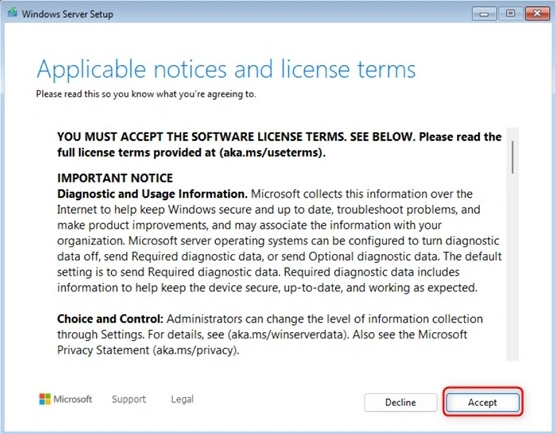This screenshot has width=555, height=434.
Task: Close the Windows Server Setup window
Action: tap(537, 14)
